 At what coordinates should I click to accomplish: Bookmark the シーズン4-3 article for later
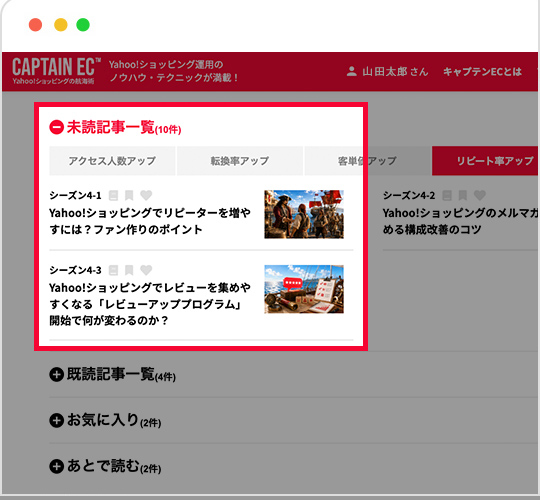129,270
